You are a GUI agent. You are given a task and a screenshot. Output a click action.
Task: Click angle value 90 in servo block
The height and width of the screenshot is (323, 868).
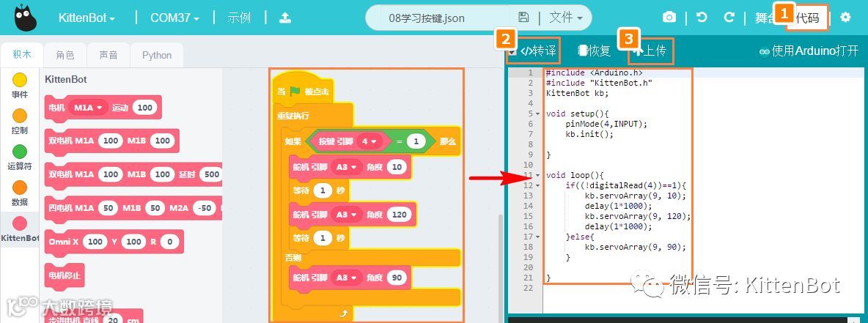click(x=397, y=278)
